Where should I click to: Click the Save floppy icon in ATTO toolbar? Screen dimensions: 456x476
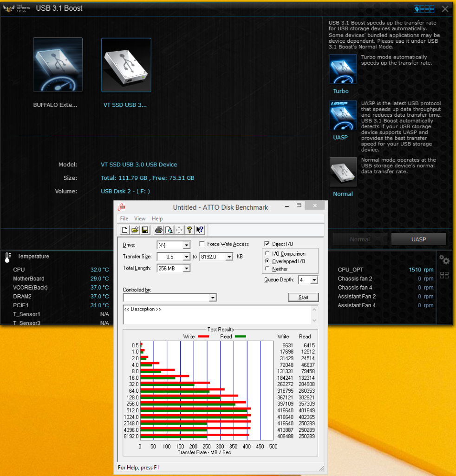145,230
